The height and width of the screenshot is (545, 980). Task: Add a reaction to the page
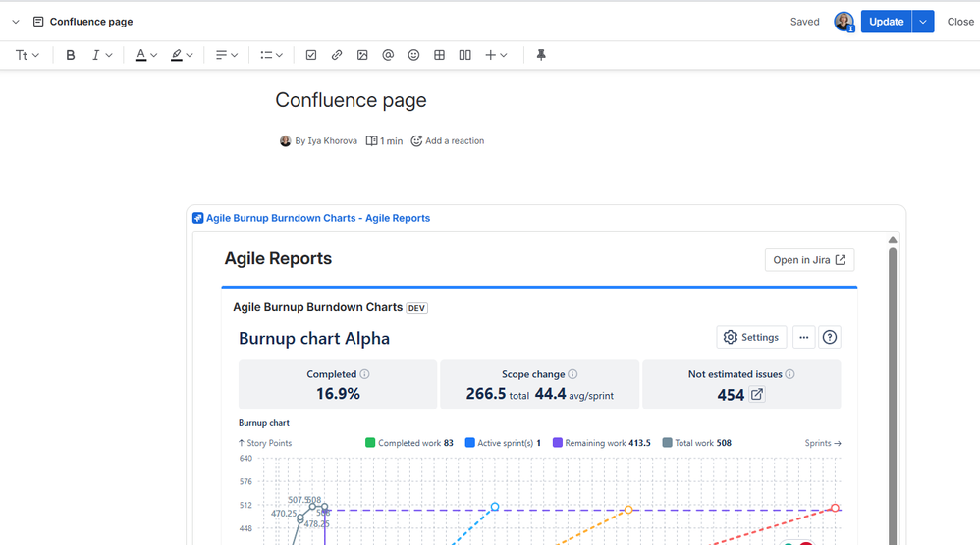(x=448, y=141)
